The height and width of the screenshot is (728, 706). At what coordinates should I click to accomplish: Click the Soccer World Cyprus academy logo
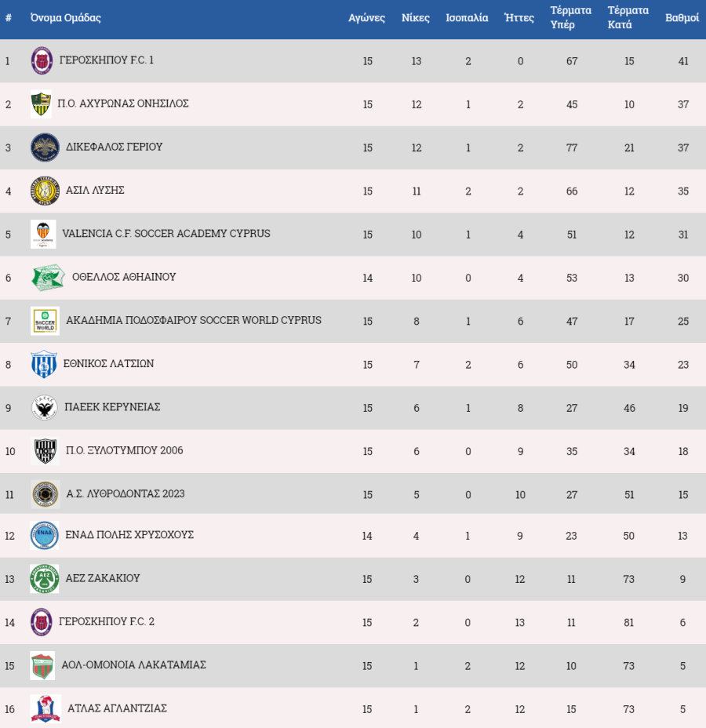45,321
